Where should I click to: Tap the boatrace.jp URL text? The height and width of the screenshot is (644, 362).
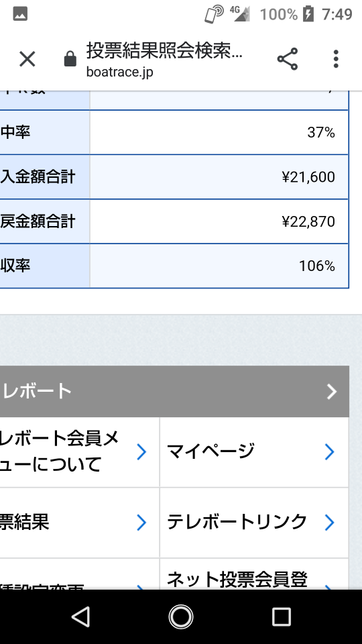pos(120,72)
